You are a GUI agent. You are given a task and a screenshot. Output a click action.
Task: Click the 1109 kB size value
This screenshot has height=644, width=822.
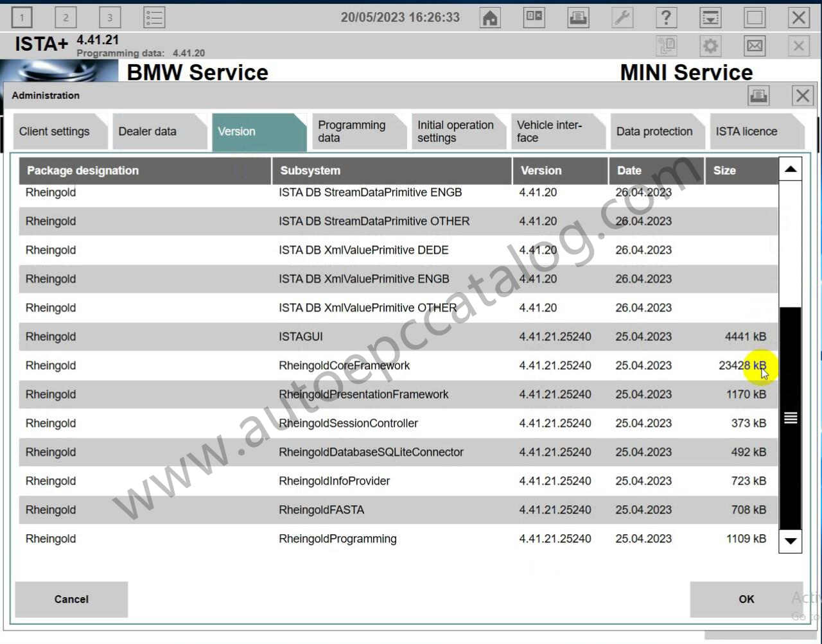pyautogui.click(x=746, y=539)
